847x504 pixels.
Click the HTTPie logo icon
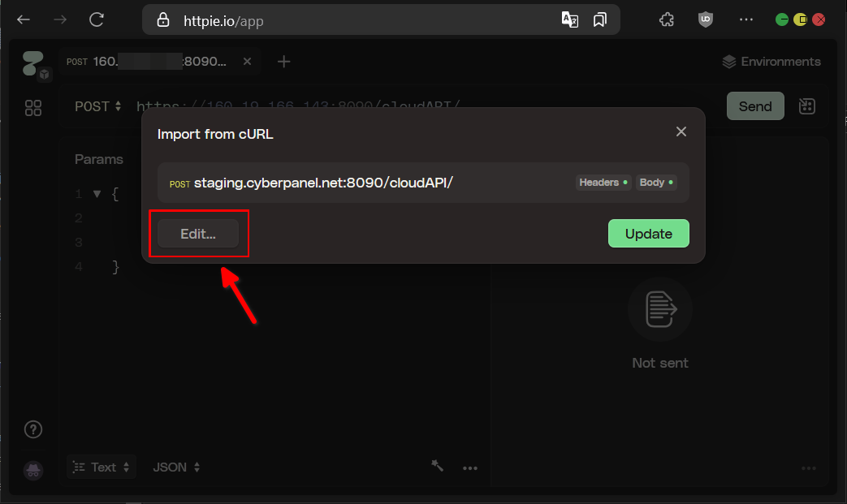[33, 63]
